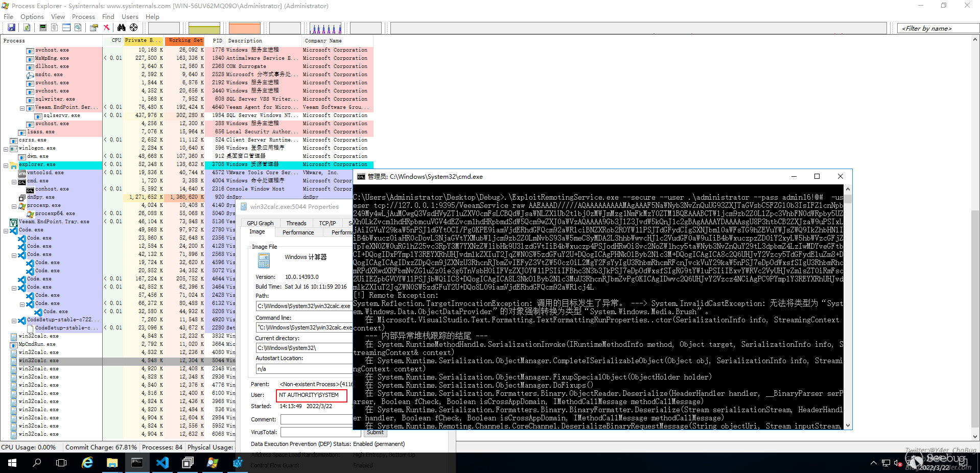Click the Private Bytes column header
The image size is (980, 473).
click(143, 41)
